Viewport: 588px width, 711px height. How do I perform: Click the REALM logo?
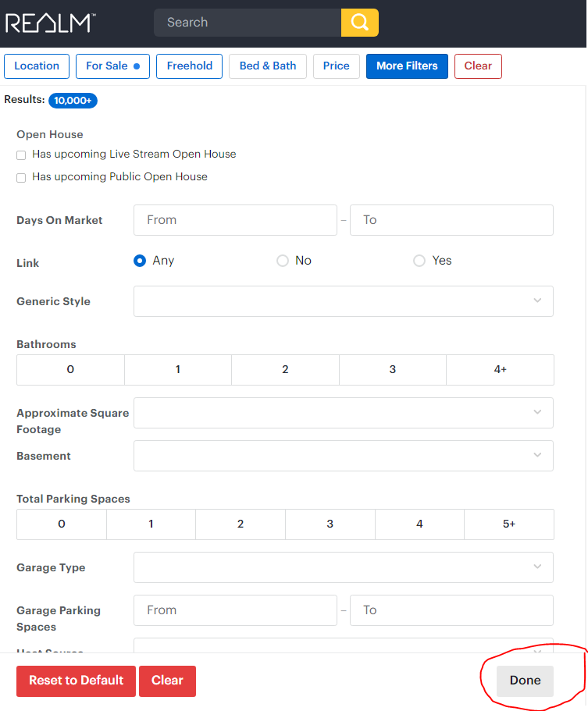tap(50, 23)
